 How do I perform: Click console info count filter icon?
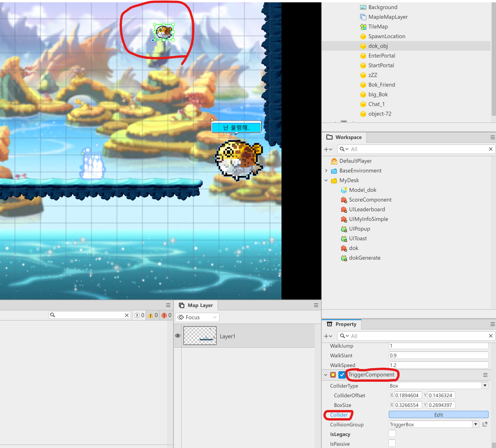click(x=137, y=315)
